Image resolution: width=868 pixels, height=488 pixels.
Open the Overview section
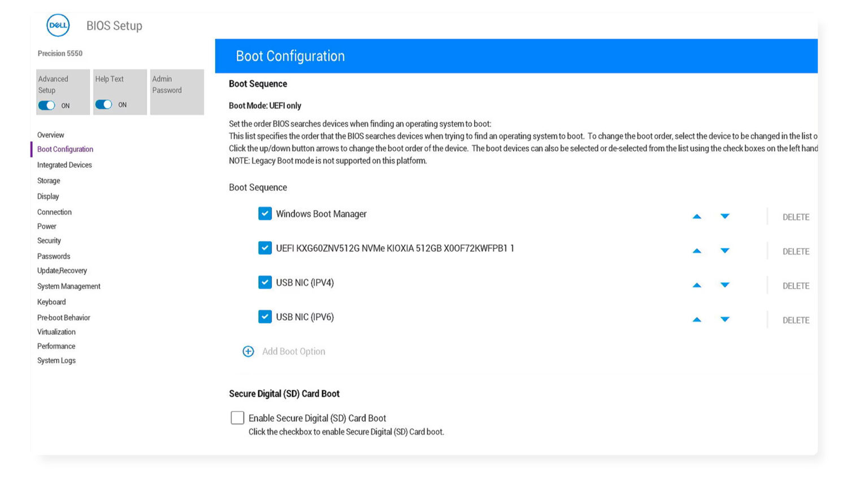pyautogui.click(x=51, y=135)
